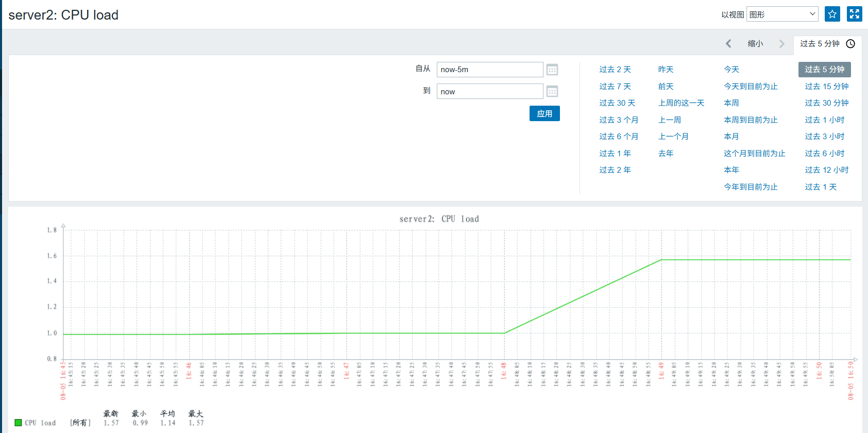Set range to 过去 1 小时

pos(825,120)
